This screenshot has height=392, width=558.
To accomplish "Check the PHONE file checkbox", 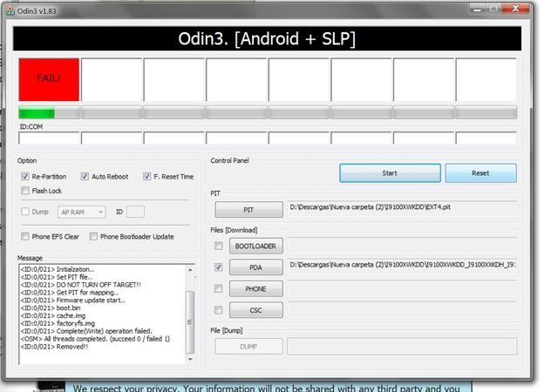I will pos(219,288).
